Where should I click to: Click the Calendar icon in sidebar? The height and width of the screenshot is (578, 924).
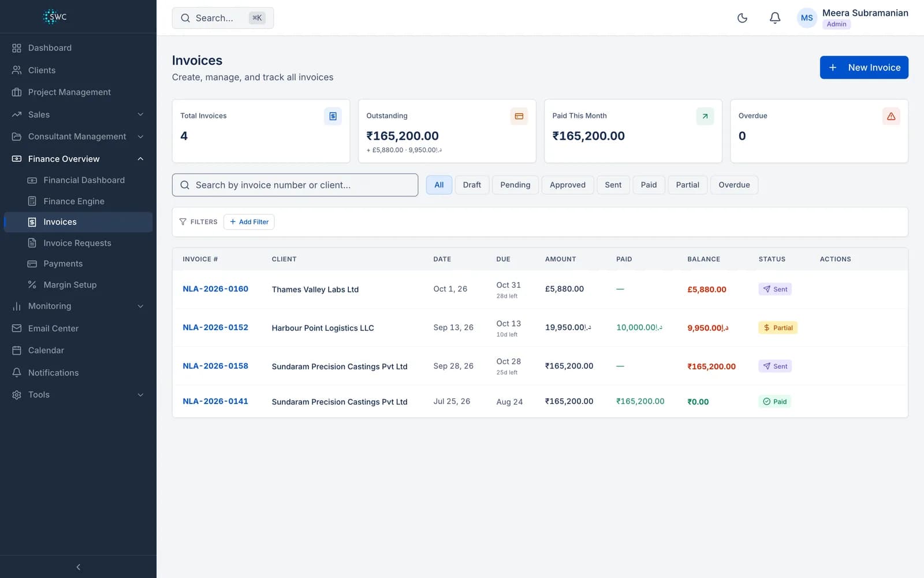17,350
